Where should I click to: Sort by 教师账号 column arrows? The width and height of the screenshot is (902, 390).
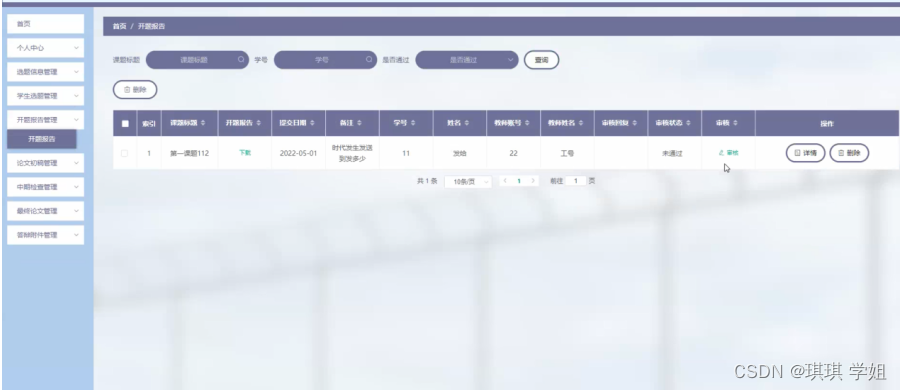click(526, 123)
